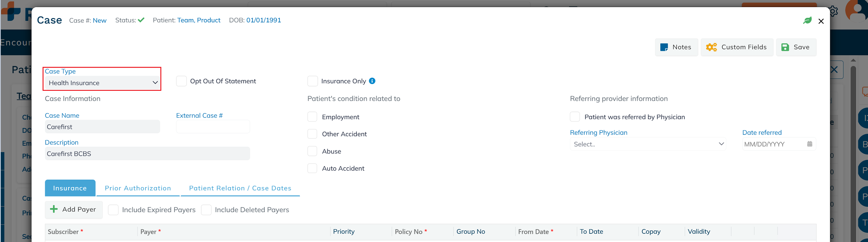Open the Date referred calendar icon
Viewport: 868px width, 242px height.
tap(809, 144)
